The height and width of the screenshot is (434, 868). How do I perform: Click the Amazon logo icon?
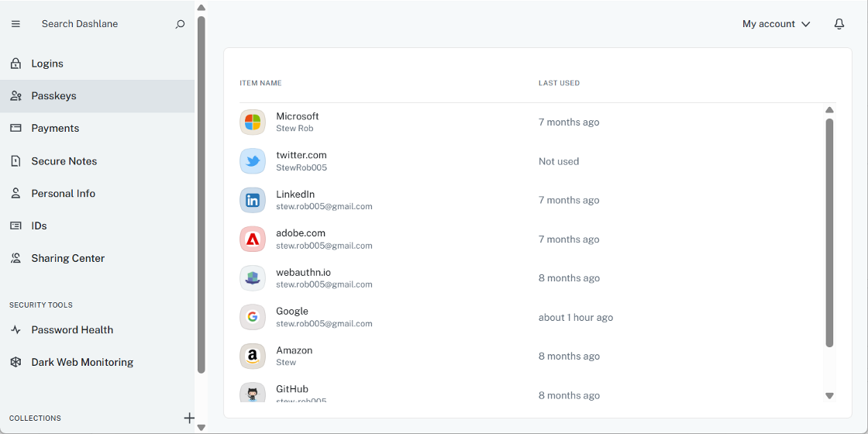253,356
